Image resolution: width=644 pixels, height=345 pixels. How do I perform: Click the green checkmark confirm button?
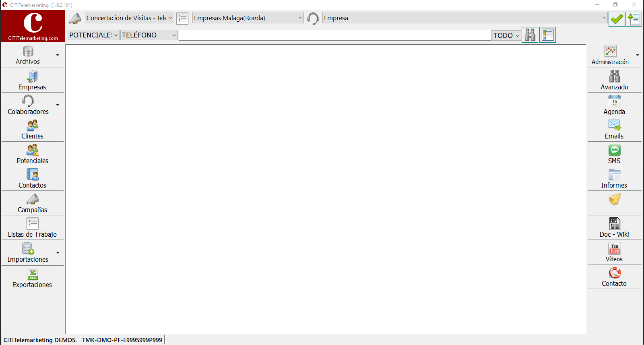coord(617,19)
